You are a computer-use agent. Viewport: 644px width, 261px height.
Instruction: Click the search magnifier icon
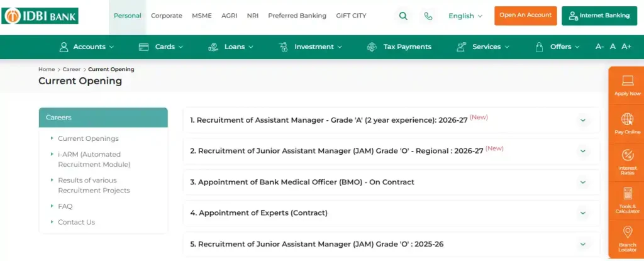pos(403,16)
